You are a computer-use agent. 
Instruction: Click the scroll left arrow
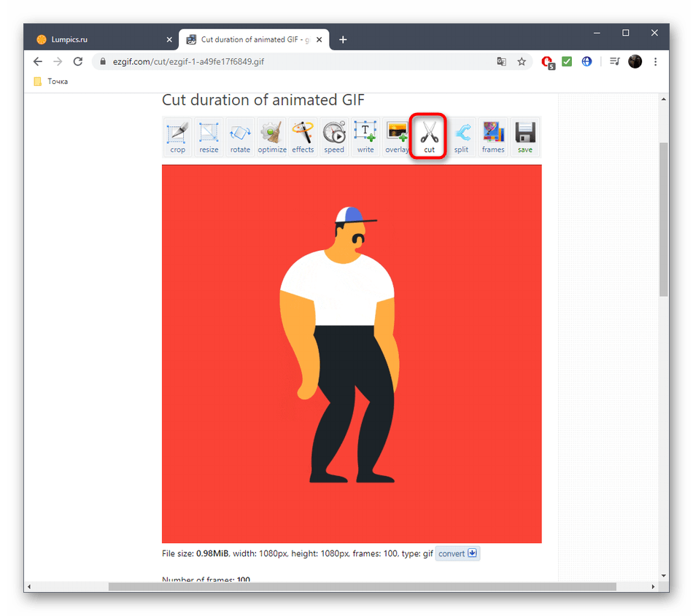(29, 586)
